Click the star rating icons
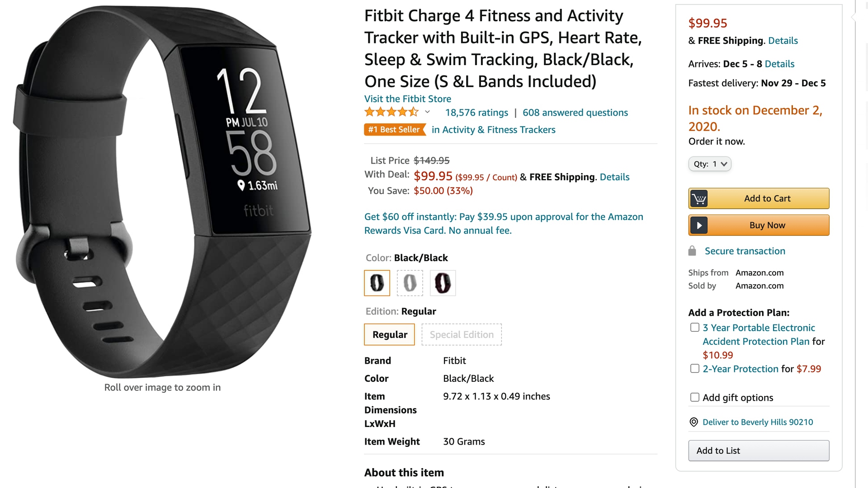Viewport: 868px width, 488px height. 392,112
